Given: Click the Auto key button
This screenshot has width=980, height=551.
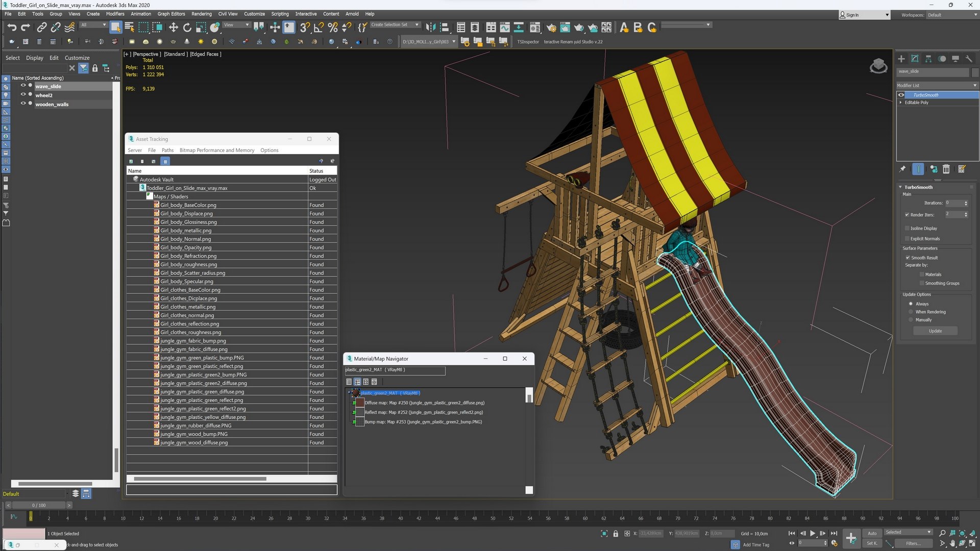Looking at the screenshot, I should tap(872, 534).
